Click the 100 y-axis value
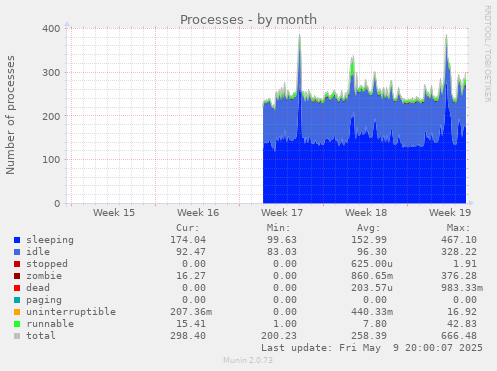Viewport: 497px width, 371px height. click(51, 160)
